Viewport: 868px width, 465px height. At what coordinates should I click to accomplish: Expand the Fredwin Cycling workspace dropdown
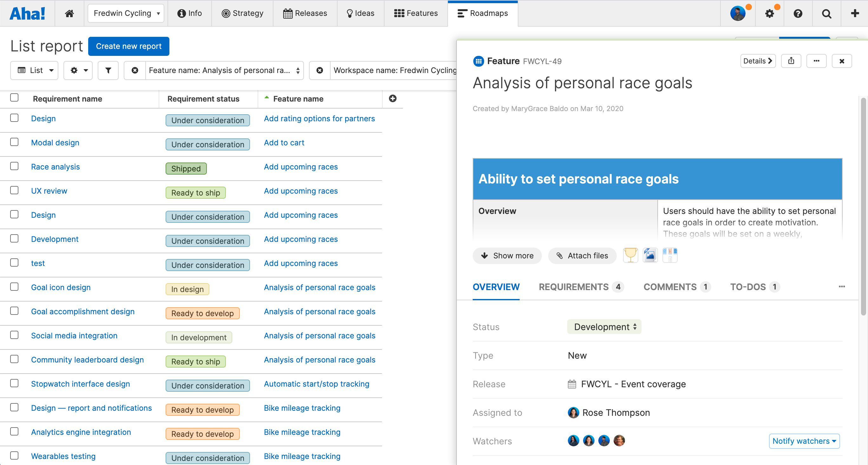coord(126,13)
